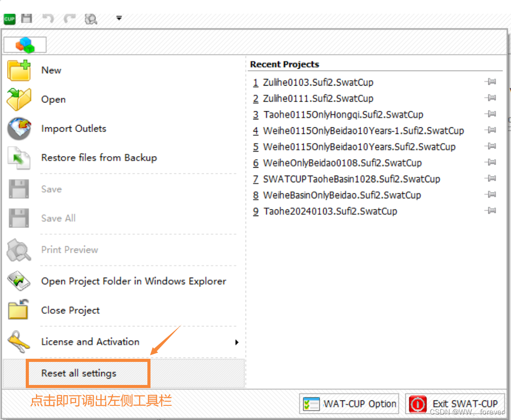Click the Exit SWAT-CUP button
The height and width of the screenshot is (420, 511).
[x=455, y=404]
